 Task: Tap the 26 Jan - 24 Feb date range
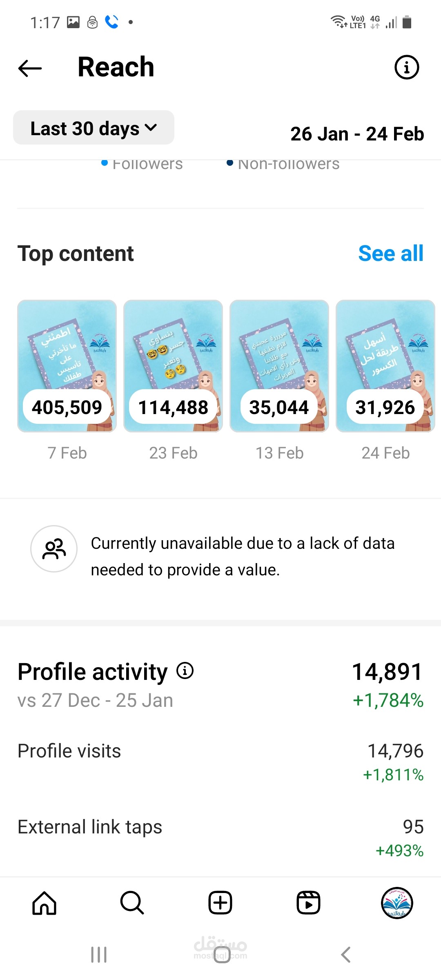[357, 134]
